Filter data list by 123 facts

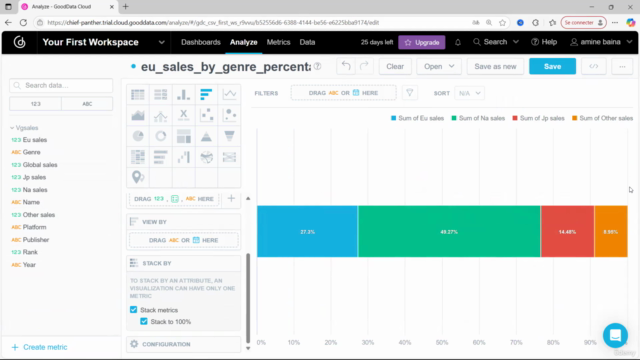pos(36,104)
